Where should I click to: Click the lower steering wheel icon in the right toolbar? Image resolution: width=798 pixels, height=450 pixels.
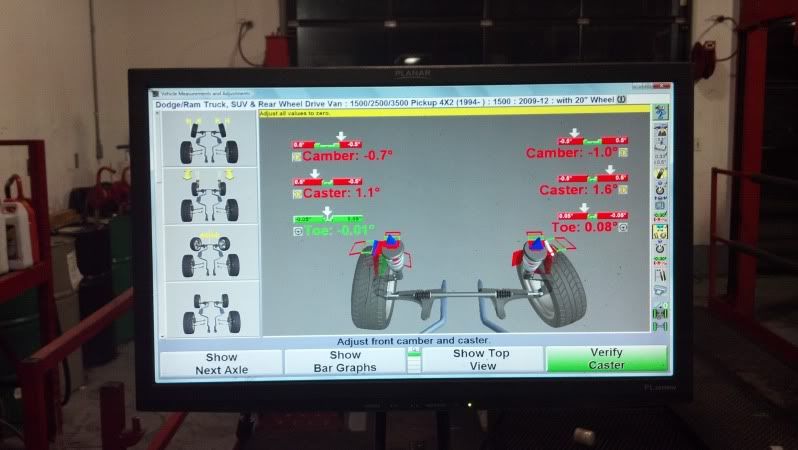coord(661,248)
